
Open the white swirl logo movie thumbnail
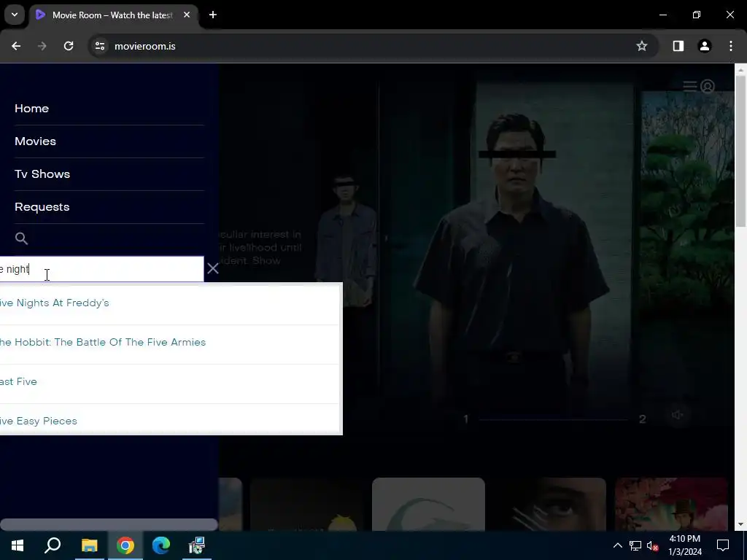click(x=428, y=505)
